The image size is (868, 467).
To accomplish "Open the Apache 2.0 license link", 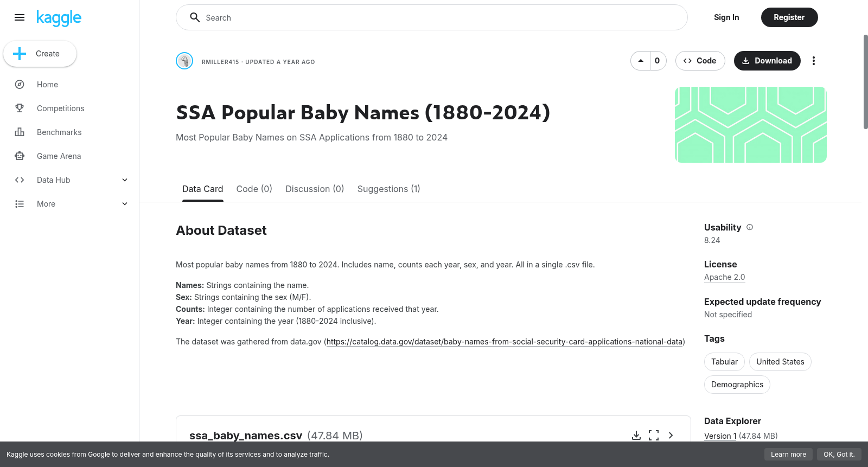I will click(724, 277).
